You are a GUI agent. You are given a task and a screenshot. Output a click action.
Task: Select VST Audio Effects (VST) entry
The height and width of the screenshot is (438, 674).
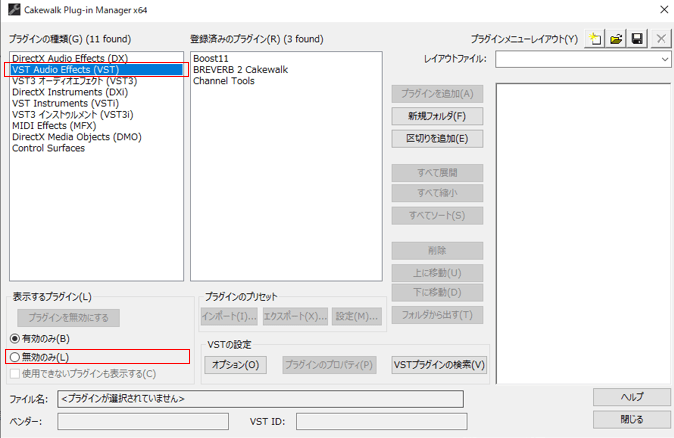coord(97,70)
